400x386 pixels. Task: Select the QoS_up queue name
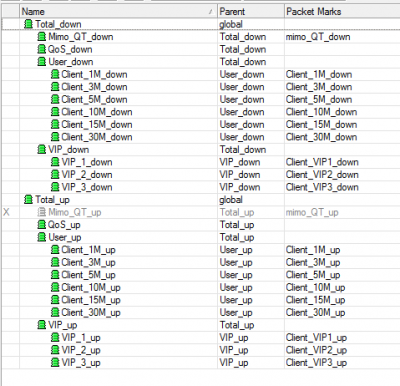pos(64,225)
